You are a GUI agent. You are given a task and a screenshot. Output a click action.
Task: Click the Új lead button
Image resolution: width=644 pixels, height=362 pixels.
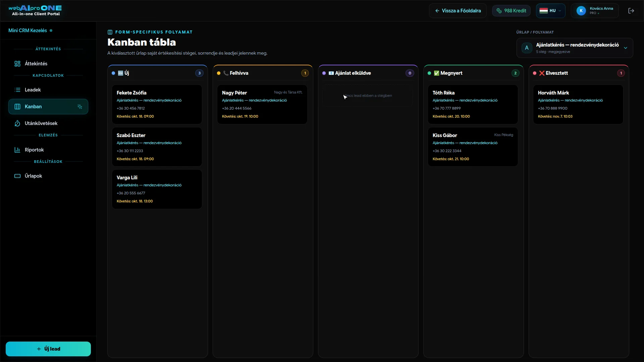[x=48, y=349]
